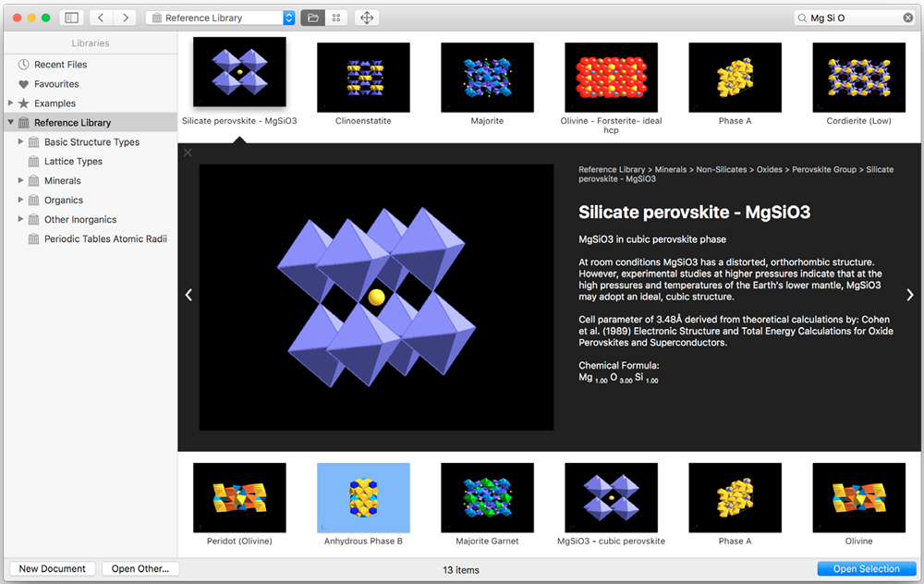Select the Majorite thumbnail in the top row
The height and width of the screenshot is (584, 924).
tap(487, 78)
